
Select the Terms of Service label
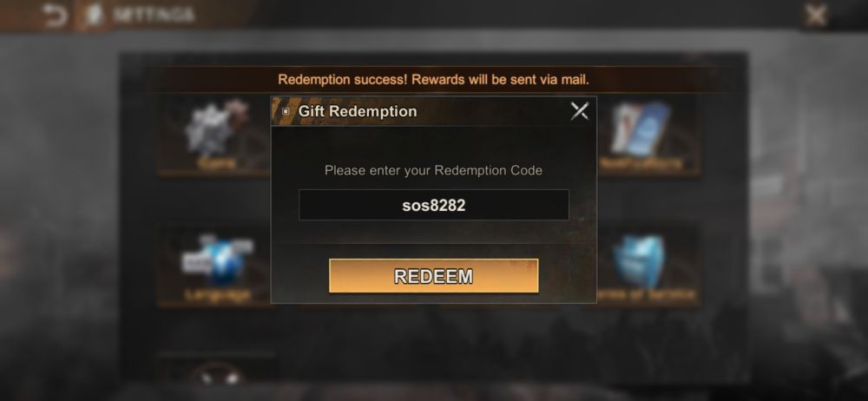point(648,294)
